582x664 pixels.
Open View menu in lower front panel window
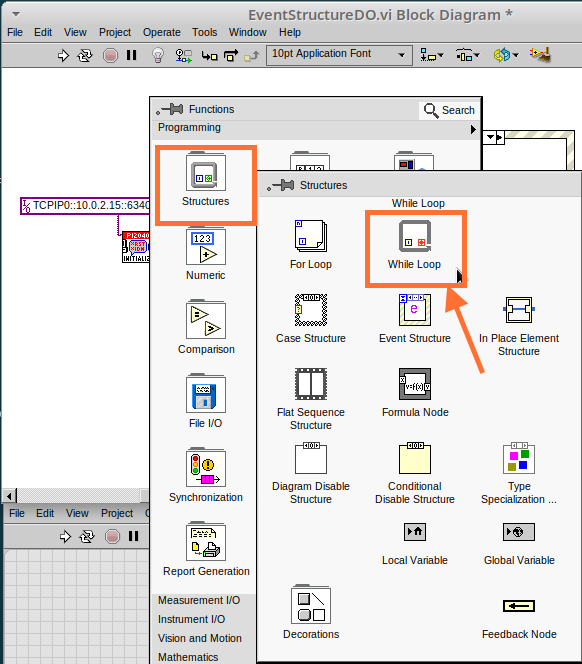tap(77, 513)
